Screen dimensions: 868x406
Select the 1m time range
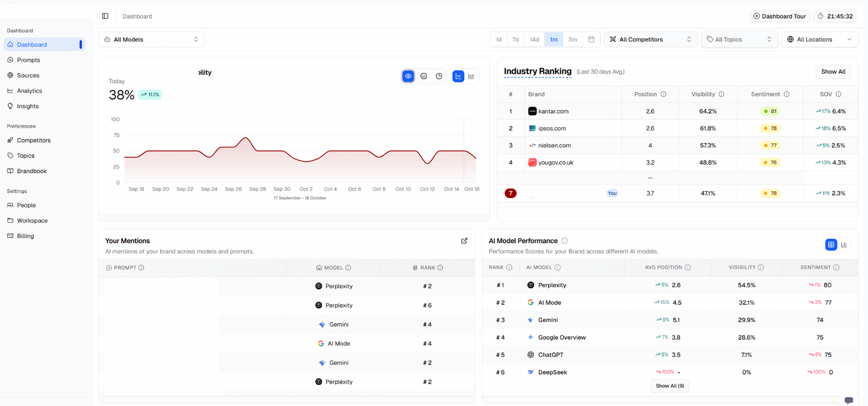(553, 40)
